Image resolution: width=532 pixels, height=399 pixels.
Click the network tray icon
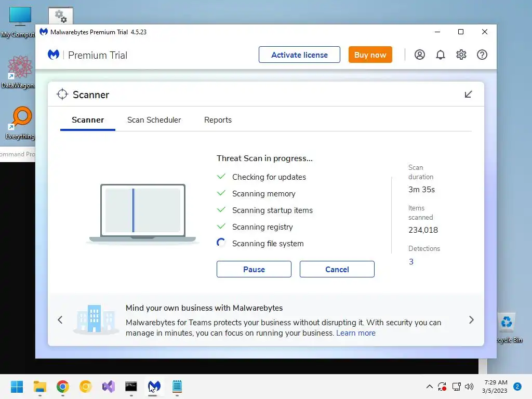click(456, 387)
